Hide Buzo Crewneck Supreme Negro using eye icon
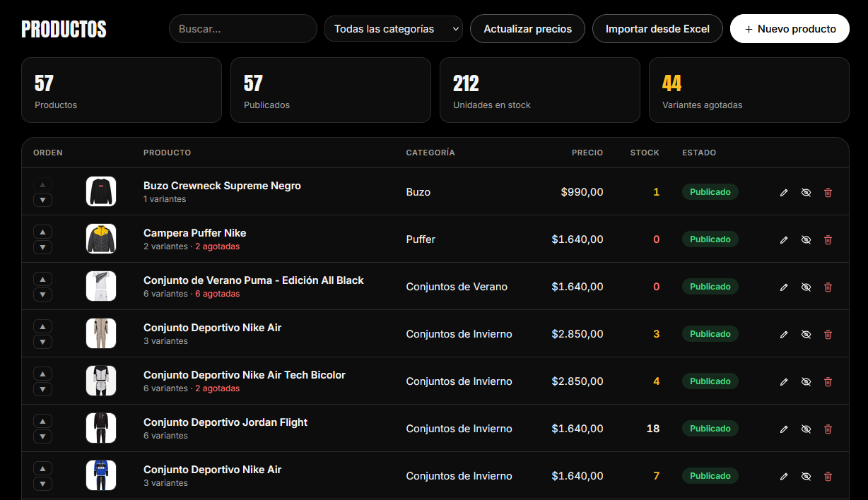Screen dimensions: 868x500 [806, 192]
